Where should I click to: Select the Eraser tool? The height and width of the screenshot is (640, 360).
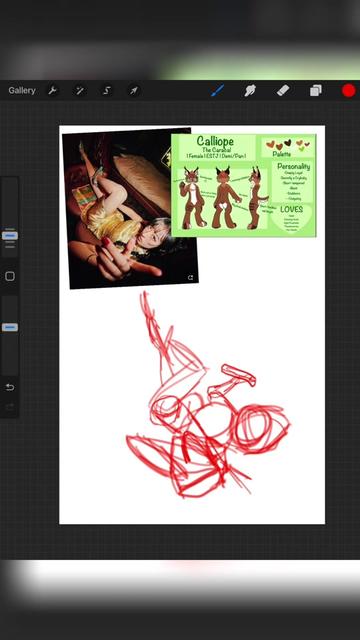click(283, 90)
